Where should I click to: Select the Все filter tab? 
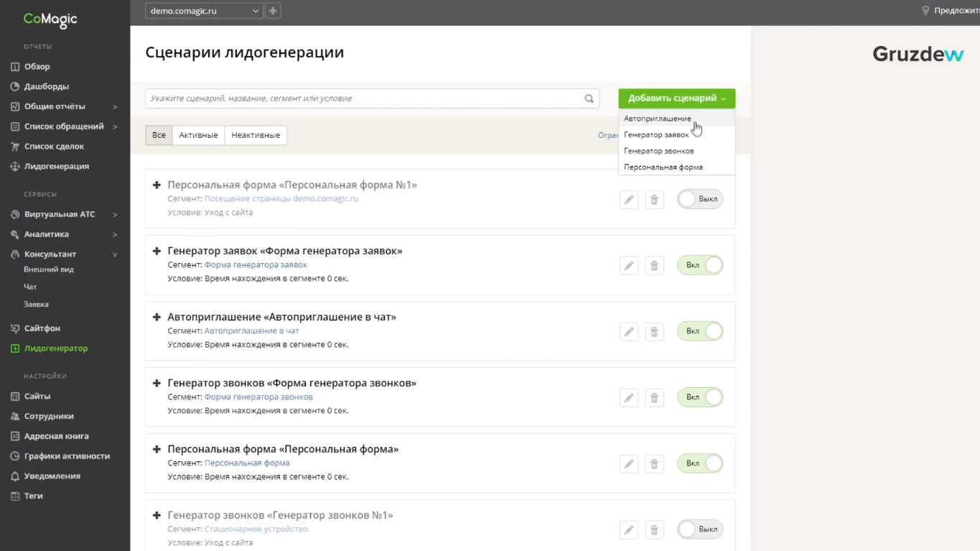point(159,135)
